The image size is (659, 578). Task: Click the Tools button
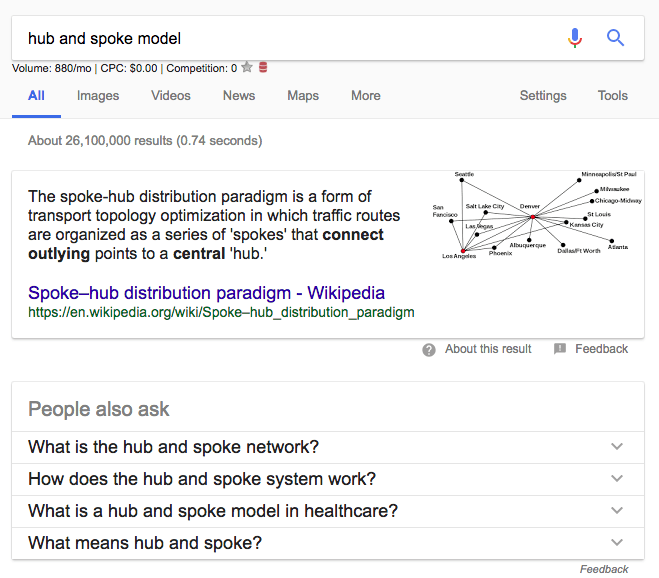tap(613, 96)
